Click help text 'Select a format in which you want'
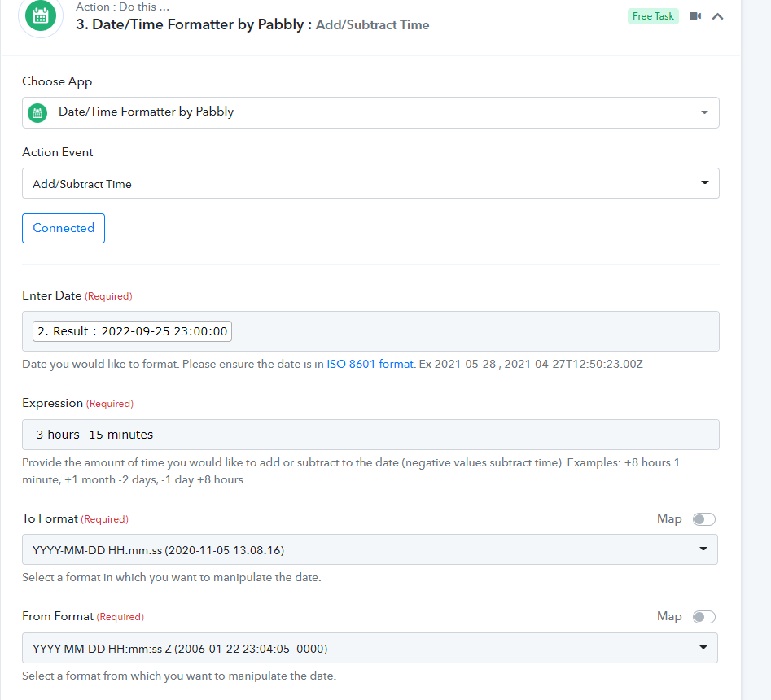This screenshot has width=771, height=700. (172, 578)
